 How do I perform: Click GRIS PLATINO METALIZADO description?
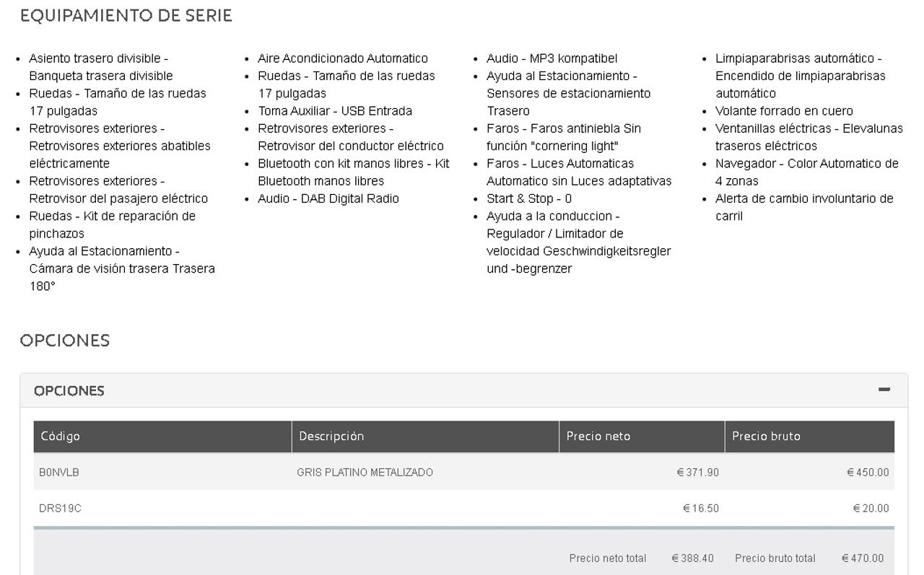pos(365,473)
